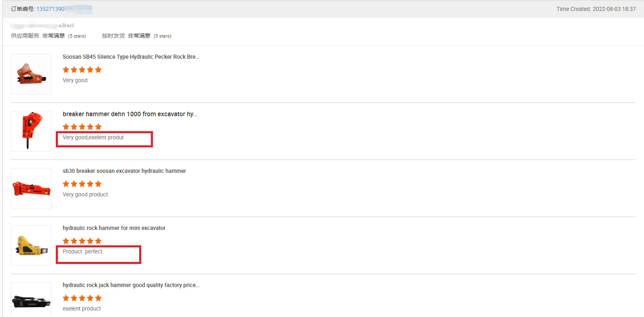Click star rating under rock jack hammer
The image size is (644, 317).
82,298
